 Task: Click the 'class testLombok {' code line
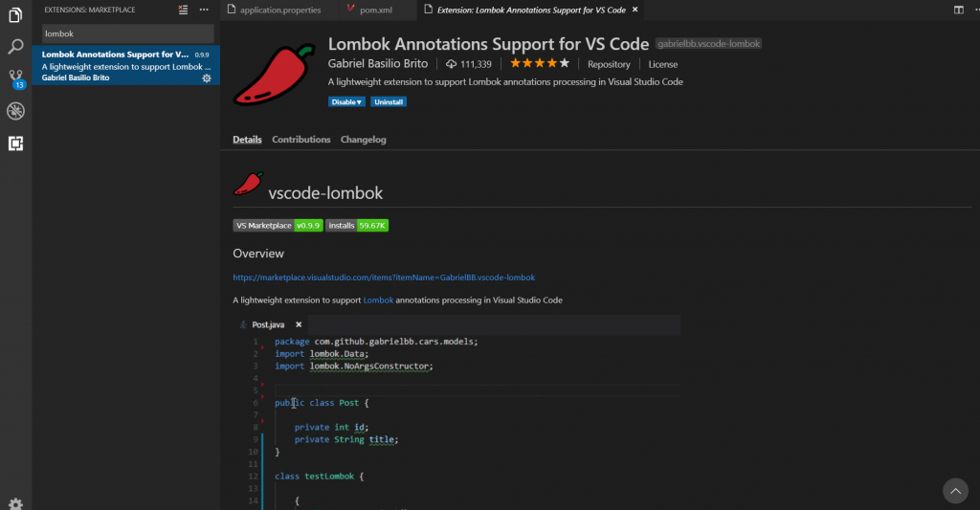[x=319, y=477]
